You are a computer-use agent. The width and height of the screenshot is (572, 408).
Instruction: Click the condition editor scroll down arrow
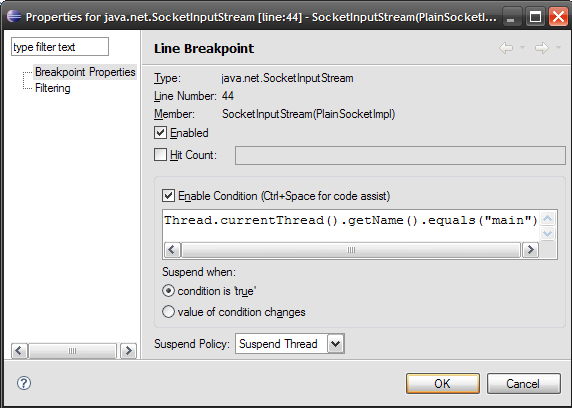coord(547,234)
